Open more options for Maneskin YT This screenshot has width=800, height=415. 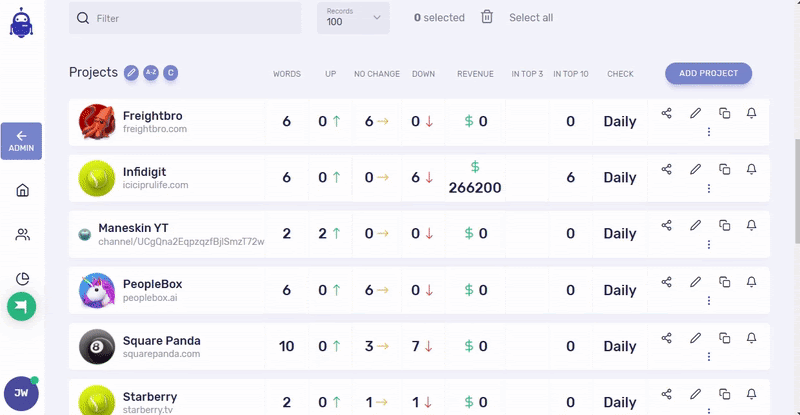tap(709, 245)
